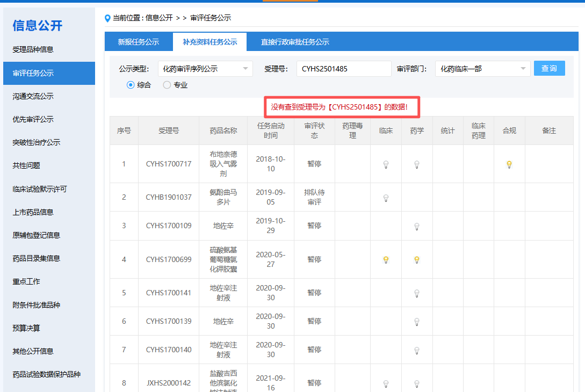Viewport: 585px width, 392px height.
Task: Click 药学 bulb for CYHS1700141 row
Action: coord(417,294)
